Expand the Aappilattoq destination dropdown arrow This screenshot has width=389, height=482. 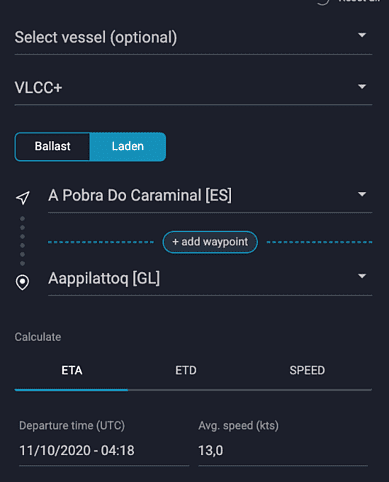coord(362,276)
